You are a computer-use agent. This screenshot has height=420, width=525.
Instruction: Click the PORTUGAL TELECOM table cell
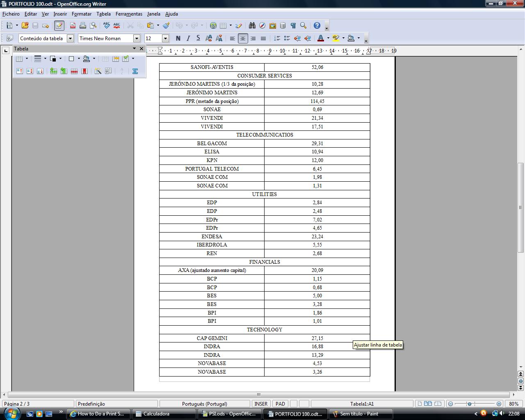tap(212, 169)
